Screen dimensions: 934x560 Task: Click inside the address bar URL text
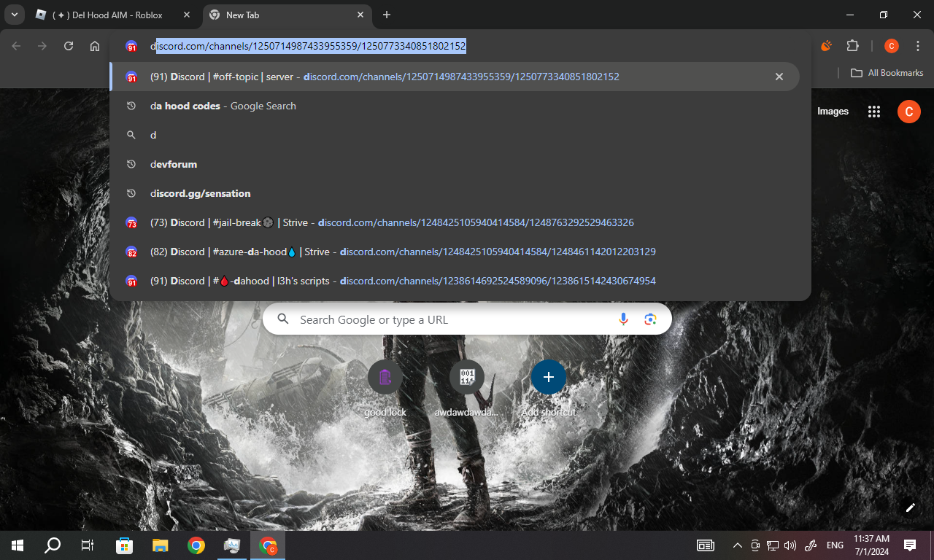click(308, 46)
